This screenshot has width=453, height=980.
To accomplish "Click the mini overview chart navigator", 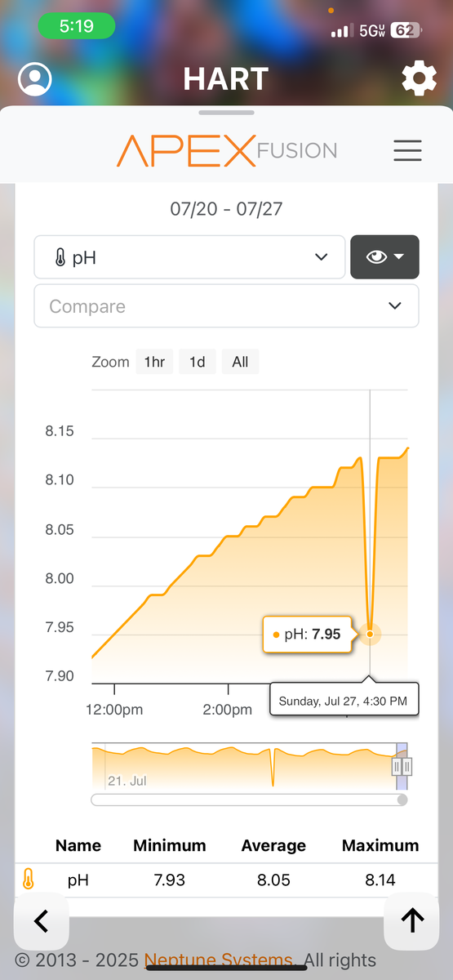I will click(249, 766).
